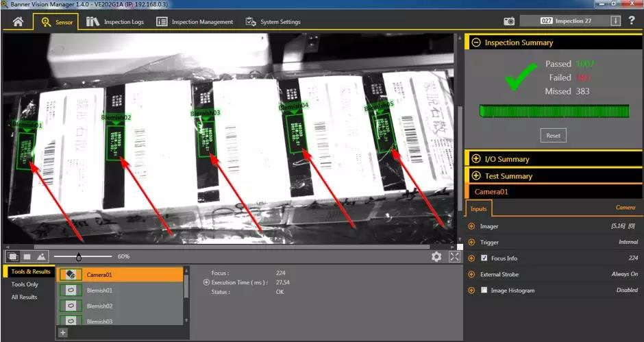Expand the Imager parameter
The height and width of the screenshot is (342, 644).
471,226
